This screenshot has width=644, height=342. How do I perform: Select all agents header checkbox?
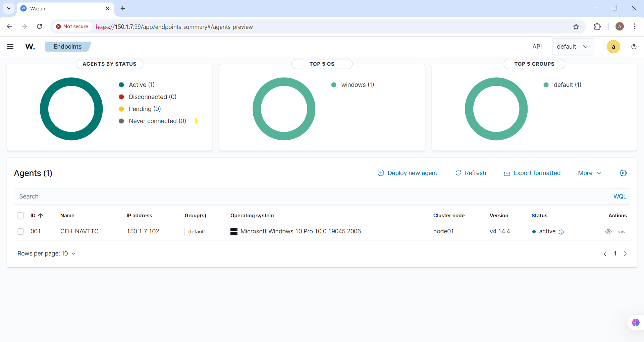click(x=20, y=216)
